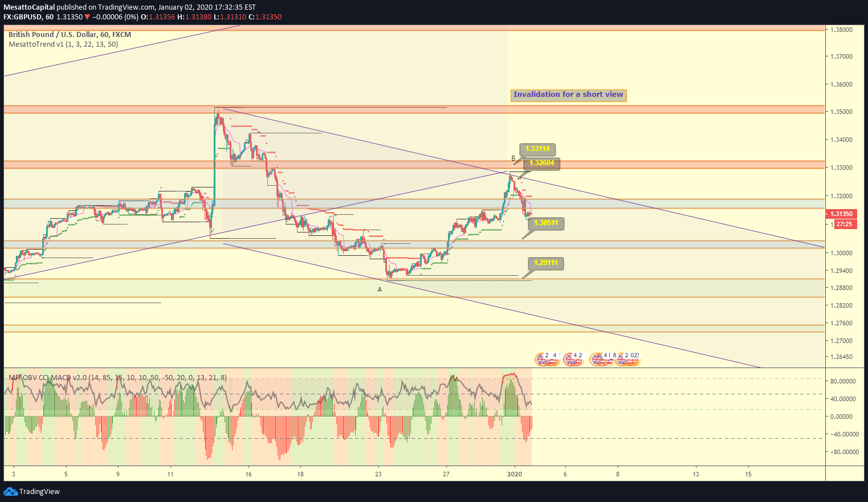The width and height of the screenshot is (868, 502).
Task: Click 1.26450 on the price axis
Action: pyautogui.click(x=841, y=357)
